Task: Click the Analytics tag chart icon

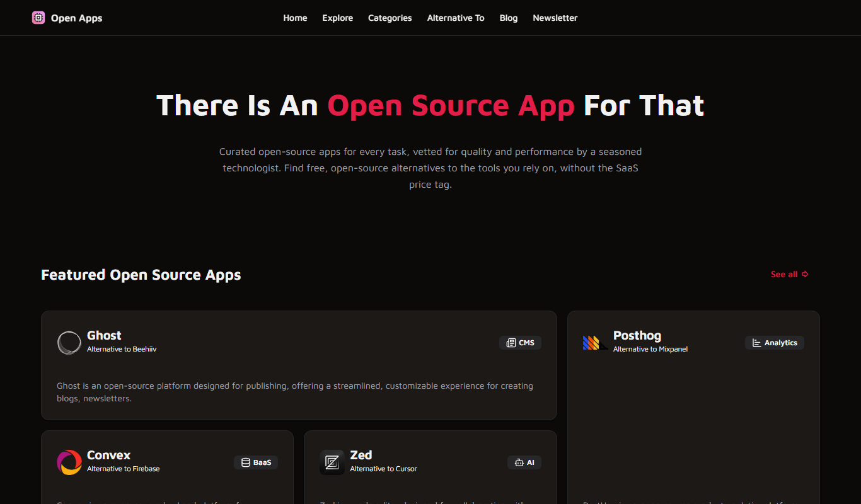Action: point(757,343)
